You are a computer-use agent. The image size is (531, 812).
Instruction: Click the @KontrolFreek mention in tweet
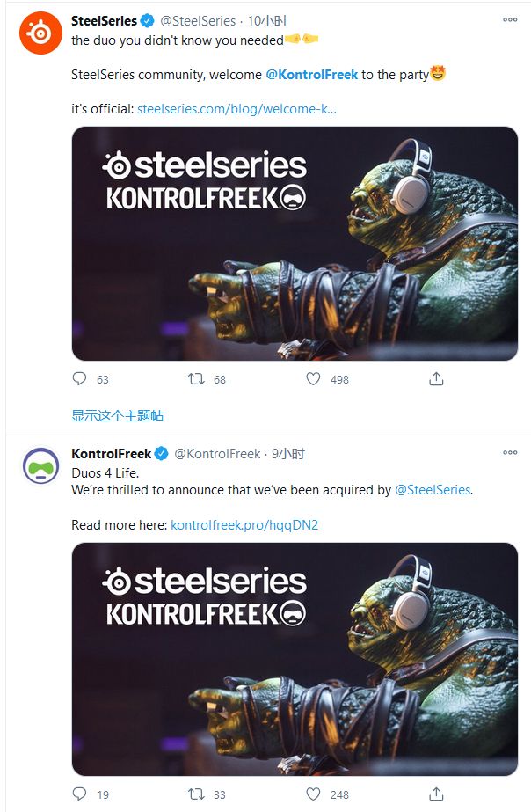[x=311, y=75]
